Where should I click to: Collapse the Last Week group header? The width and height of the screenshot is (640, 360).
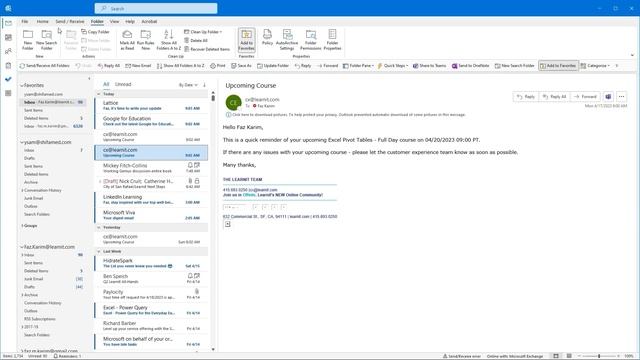pos(98,251)
